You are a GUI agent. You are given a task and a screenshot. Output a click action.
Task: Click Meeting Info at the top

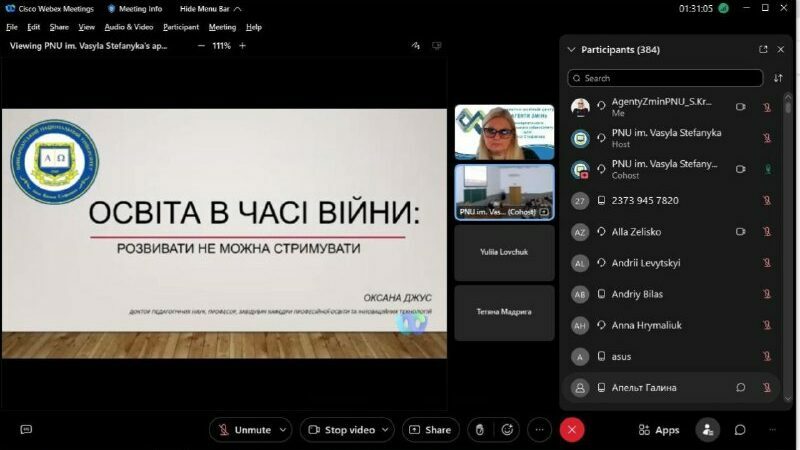[x=134, y=8]
